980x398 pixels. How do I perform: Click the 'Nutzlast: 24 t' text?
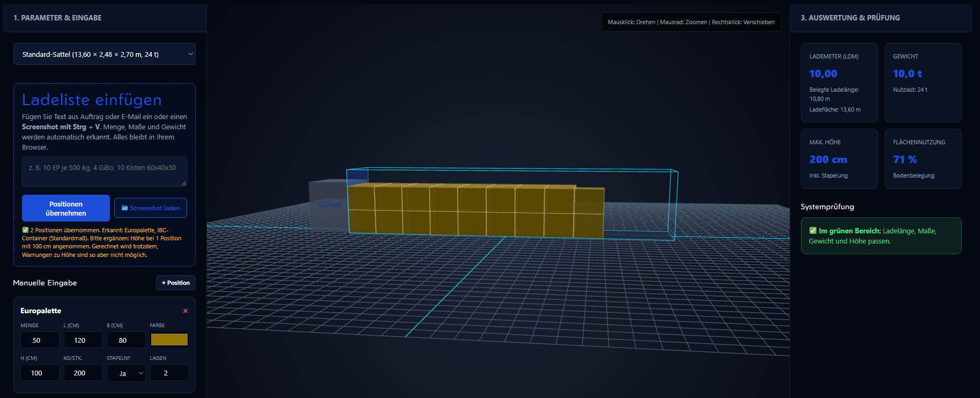click(910, 90)
